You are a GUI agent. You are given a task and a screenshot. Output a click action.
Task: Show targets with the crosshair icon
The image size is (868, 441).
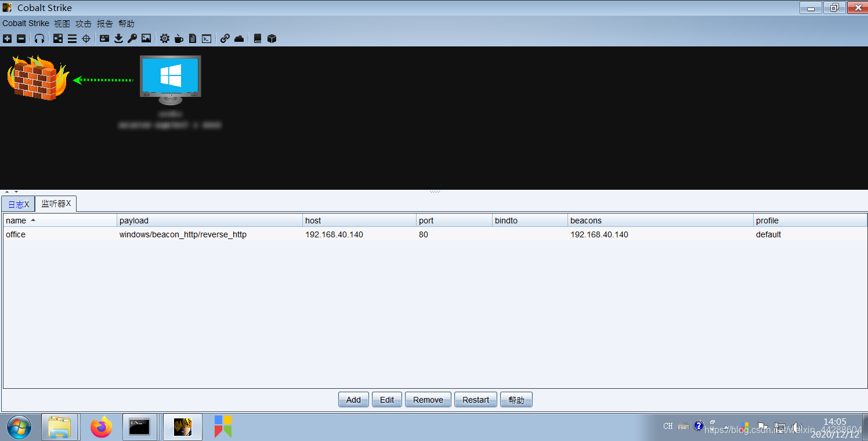click(x=86, y=38)
